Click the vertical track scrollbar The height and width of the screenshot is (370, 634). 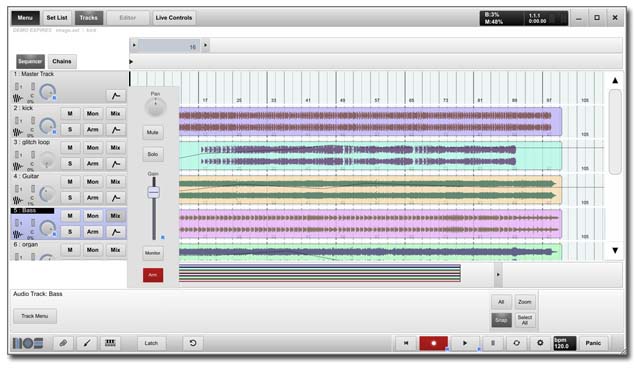click(x=615, y=132)
